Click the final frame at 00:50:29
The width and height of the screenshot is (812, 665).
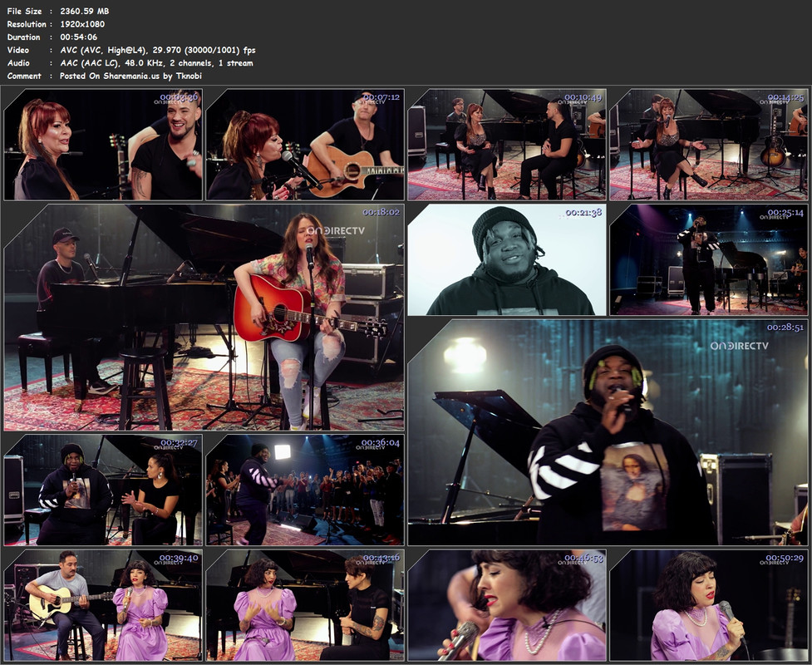(709, 605)
